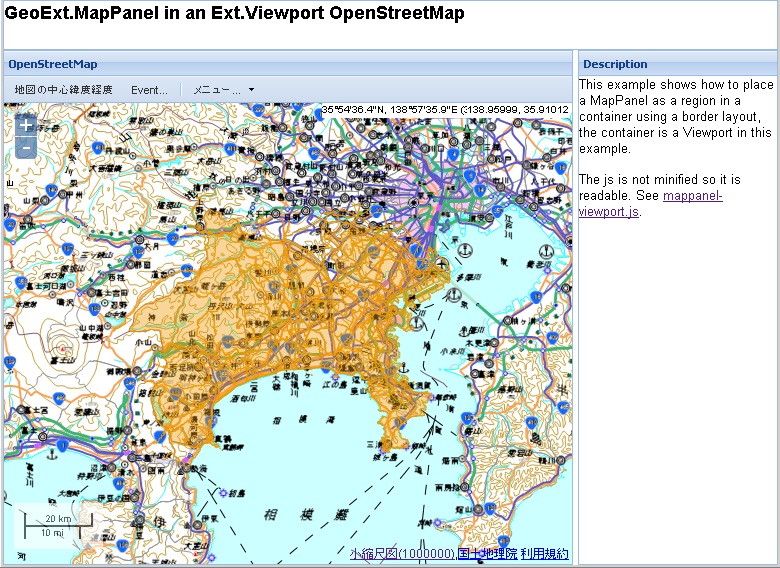Screen dimensions: 780x568
Task: Click the map zoom in plus button
Action: pyautogui.click(x=26, y=128)
